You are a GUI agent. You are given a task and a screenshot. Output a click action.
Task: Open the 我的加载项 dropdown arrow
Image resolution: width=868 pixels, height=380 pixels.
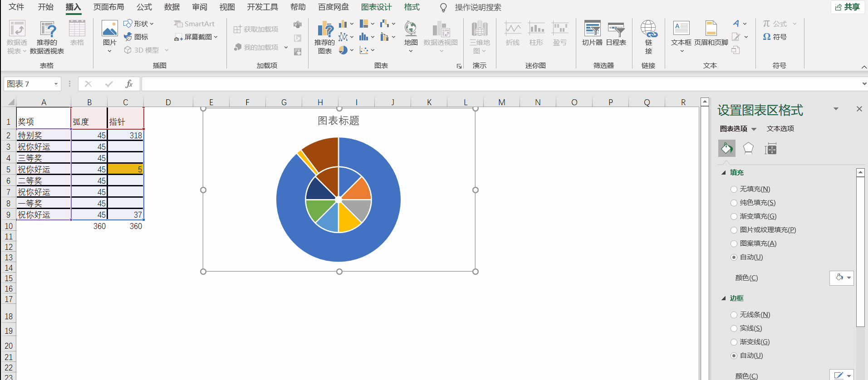286,47
